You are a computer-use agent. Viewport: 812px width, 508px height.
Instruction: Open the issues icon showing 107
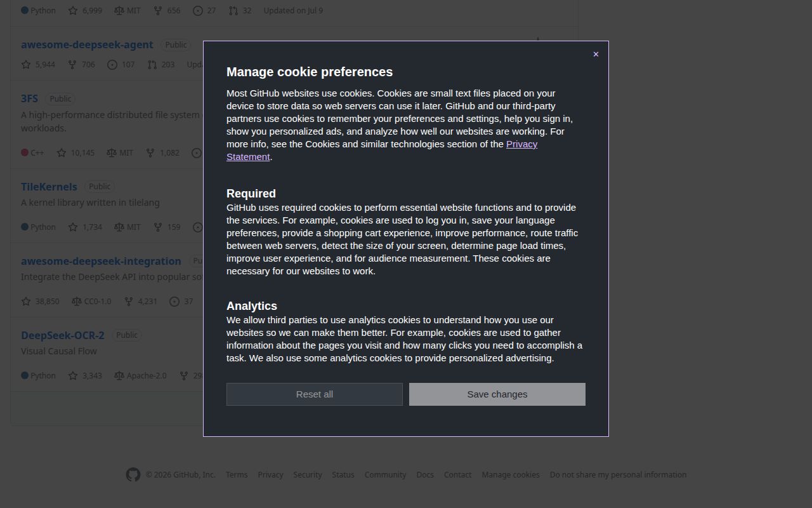[112, 65]
